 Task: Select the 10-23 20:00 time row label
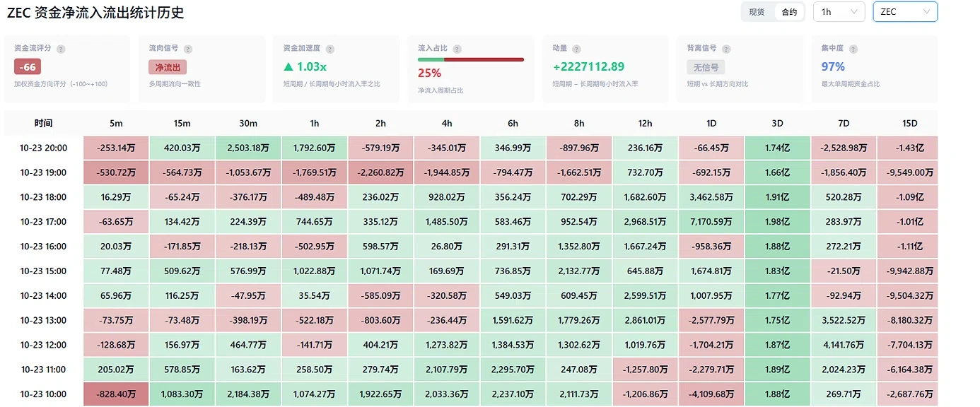pos(44,148)
